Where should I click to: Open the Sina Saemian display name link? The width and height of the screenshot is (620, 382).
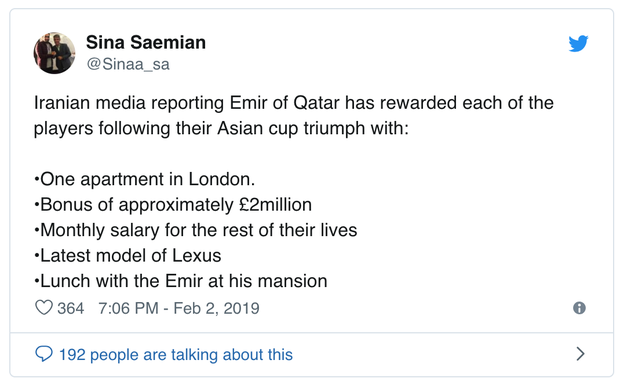click(146, 42)
